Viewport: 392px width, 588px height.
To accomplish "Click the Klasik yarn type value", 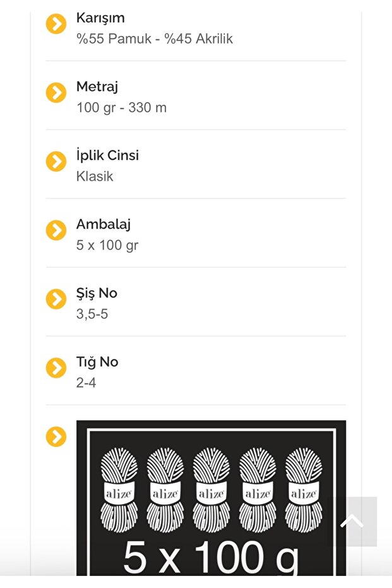I will [x=95, y=177].
